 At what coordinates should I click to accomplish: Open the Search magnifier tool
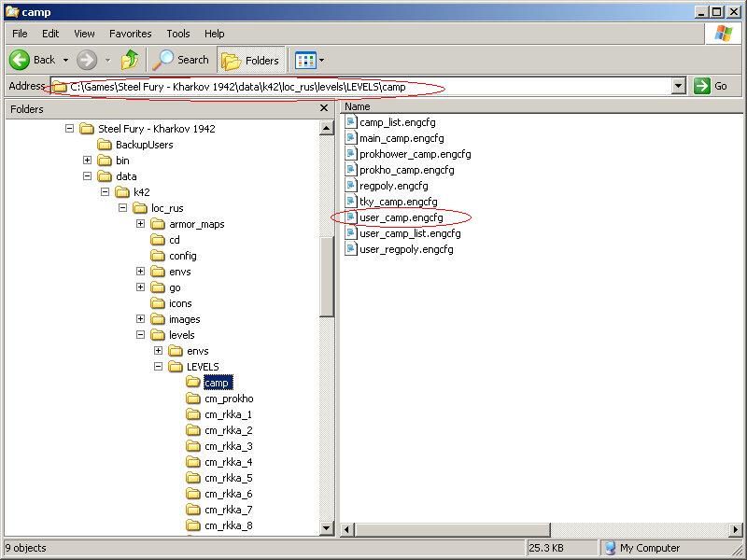pyautogui.click(x=181, y=60)
